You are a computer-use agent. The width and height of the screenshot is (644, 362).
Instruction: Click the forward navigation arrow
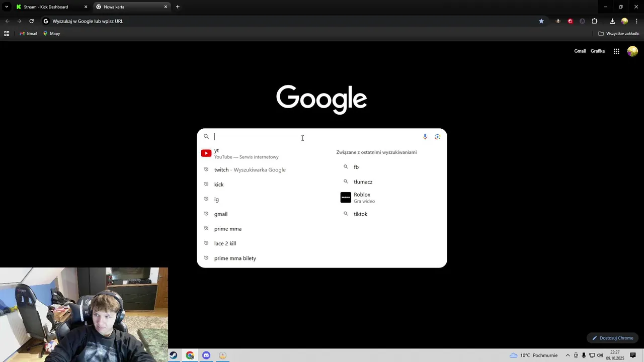tap(19, 21)
